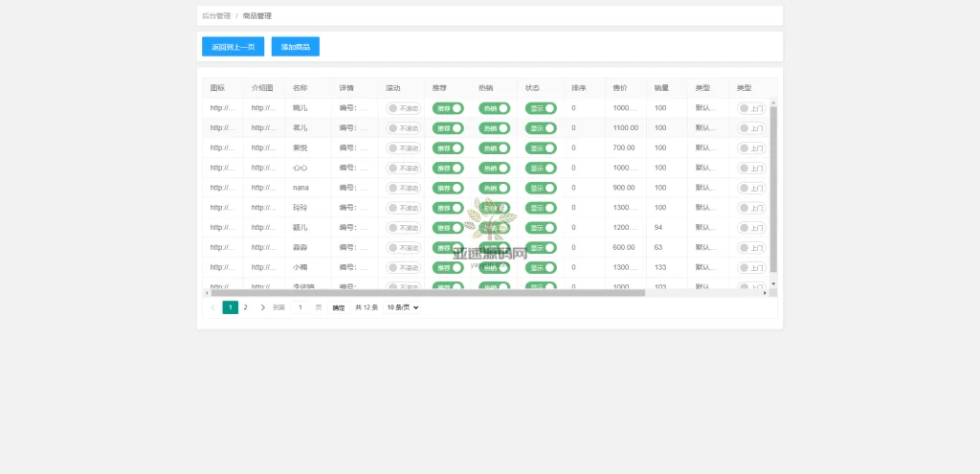Click the previous page arrow in pagination
The image size is (980, 474).
[212, 307]
